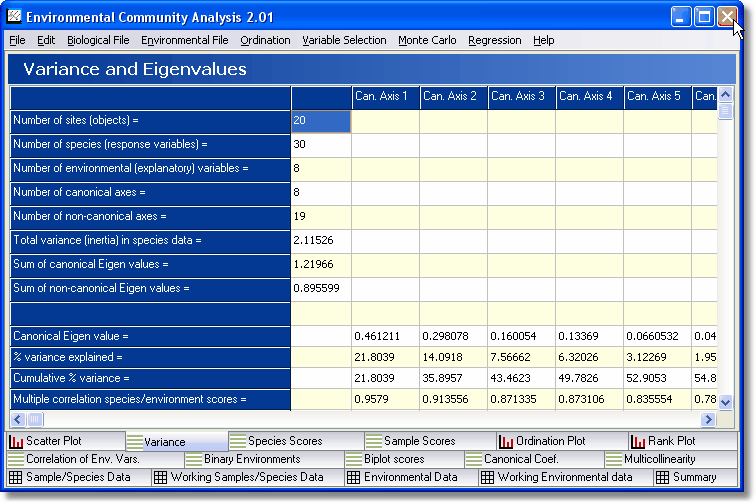Open the Binary Environments tab
Screen dimensions: 756x504
(x=264, y=459)
